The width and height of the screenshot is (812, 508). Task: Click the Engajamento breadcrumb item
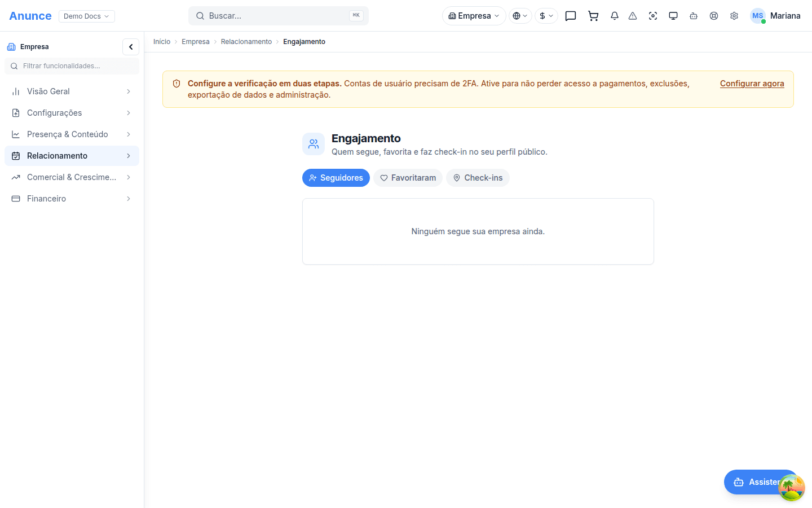coord(304,42)
